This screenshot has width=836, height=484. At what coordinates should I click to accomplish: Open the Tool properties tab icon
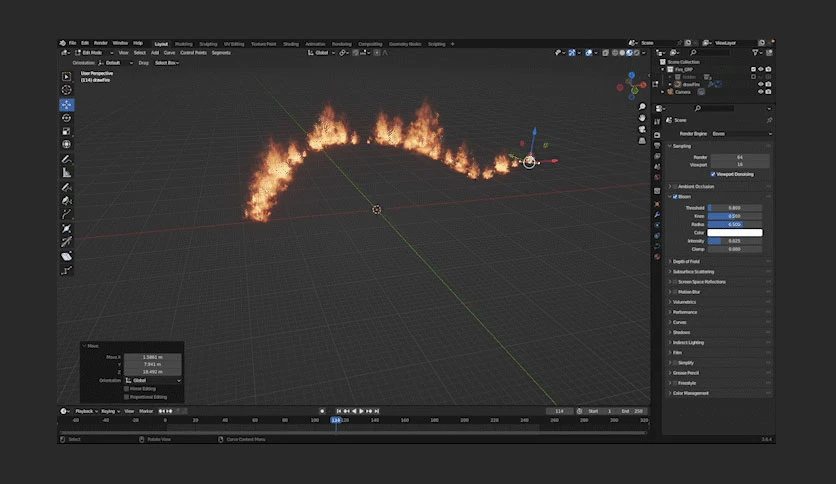point(657,122)
